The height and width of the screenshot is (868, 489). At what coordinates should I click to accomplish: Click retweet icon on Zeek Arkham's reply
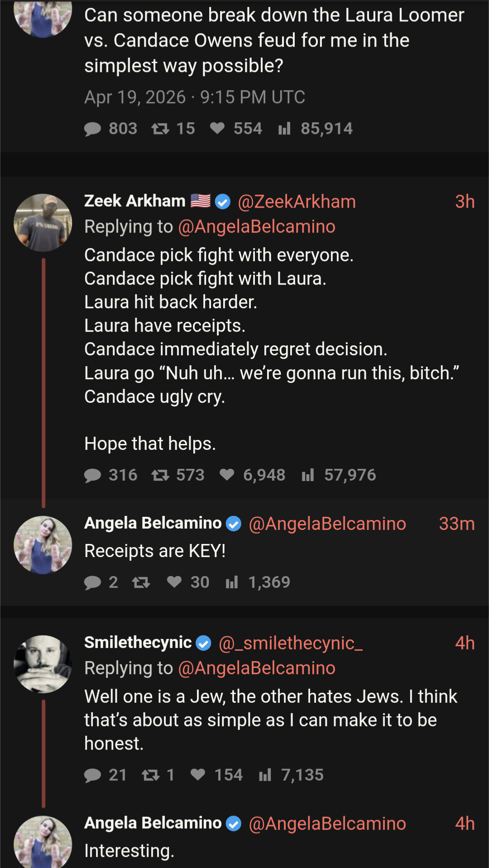tap(160, 475)
